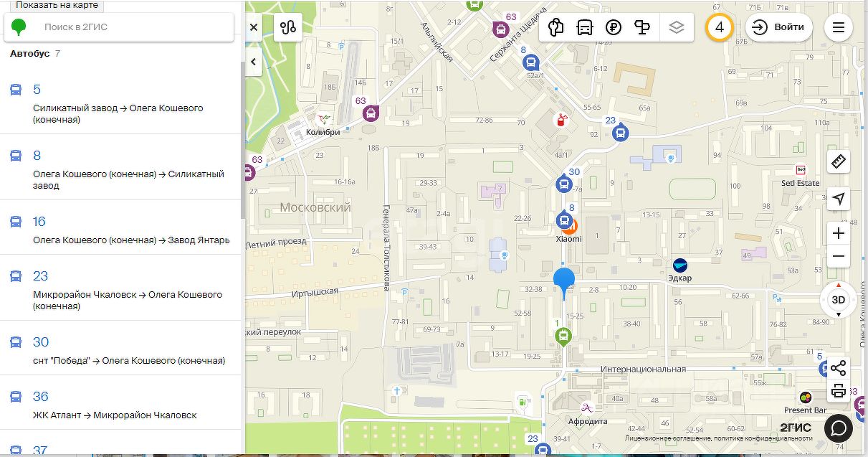
Task: Click bus stop 8 above Xiaomi
Action: (x=564, y=220)
